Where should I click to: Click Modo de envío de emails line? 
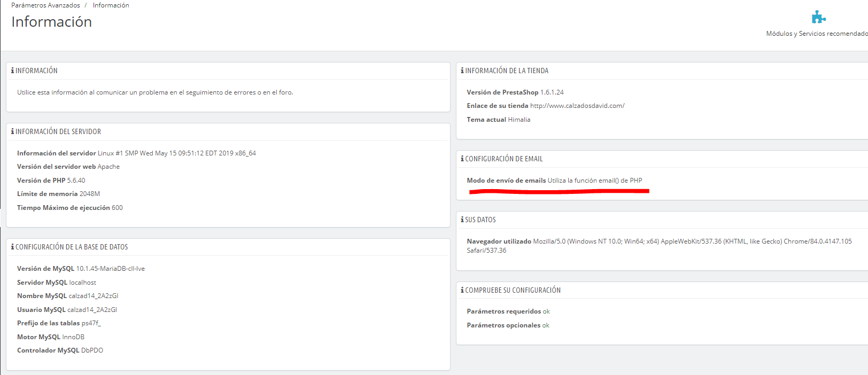click(554, 181)
